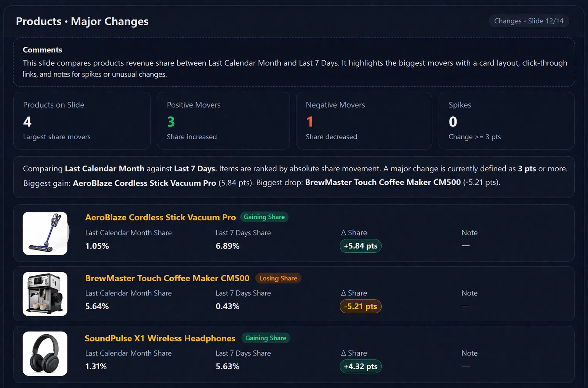Click the Spikes stat card
Image resolution: width=588 pixels, height=388 pixels.
tap(506, 120)
